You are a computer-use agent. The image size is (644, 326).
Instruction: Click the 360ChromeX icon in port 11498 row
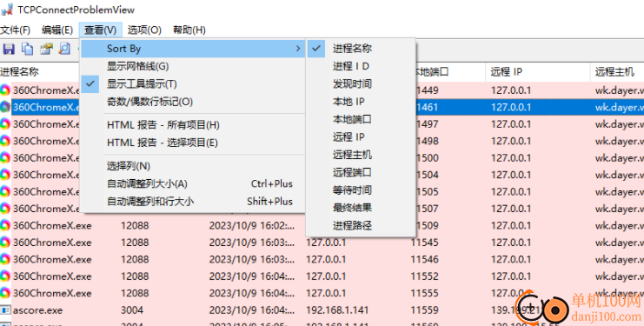click(x=5, y=141)
